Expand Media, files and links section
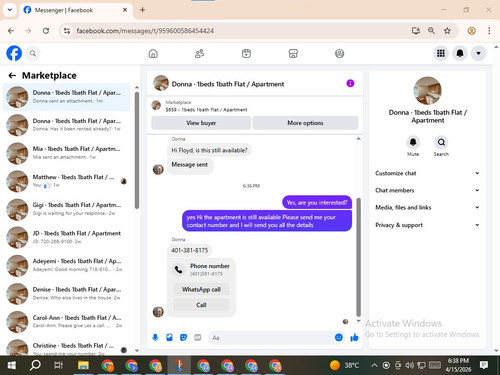This screenshot has width=500, height=375. (427, 208)
